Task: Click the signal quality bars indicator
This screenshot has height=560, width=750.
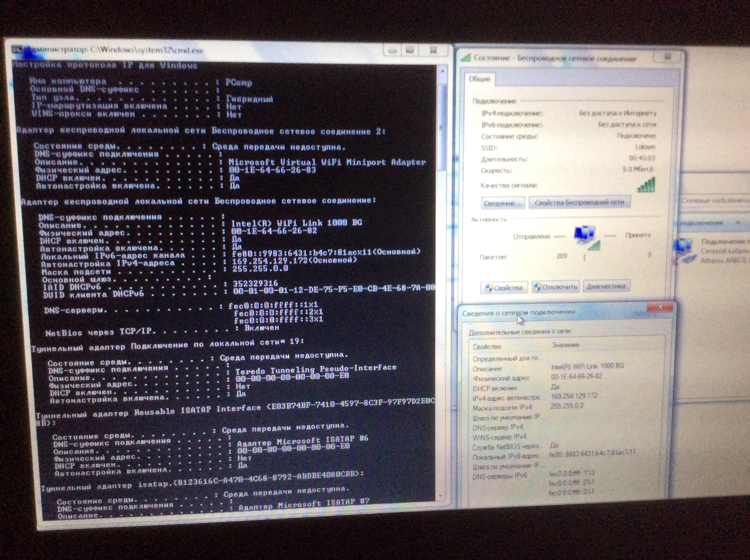Action: [646, 185]
